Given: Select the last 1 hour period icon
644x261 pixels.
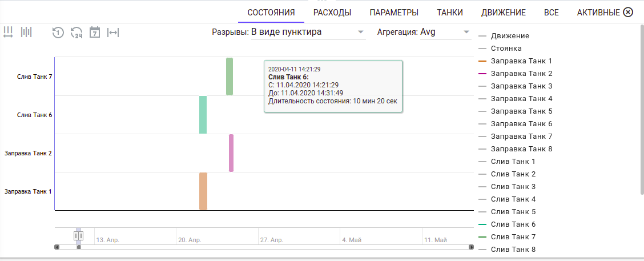Looking at the screenshot, I should [x=58, y=33].
